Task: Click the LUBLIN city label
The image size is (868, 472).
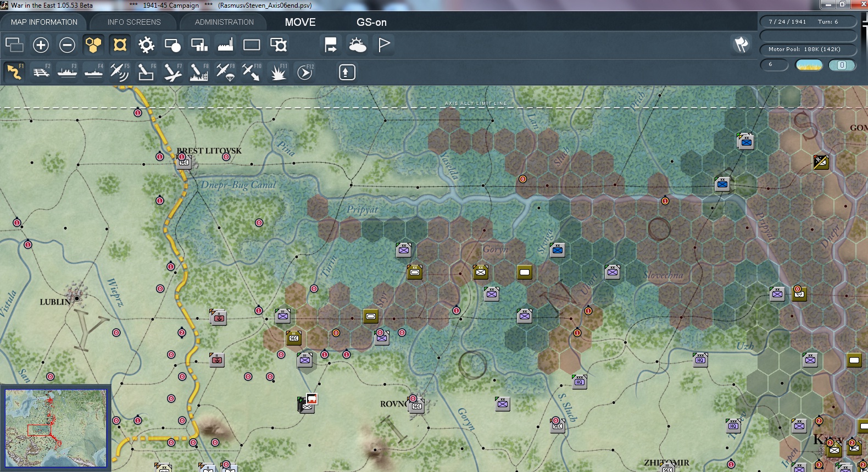Action: coord(55,302)
